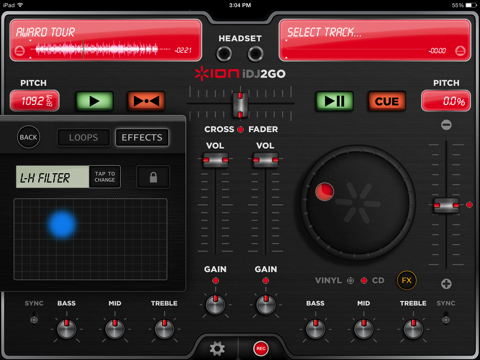Open the FX panel for right deck
This screenshot has width=480, height=360.
(x=407, y=280)
